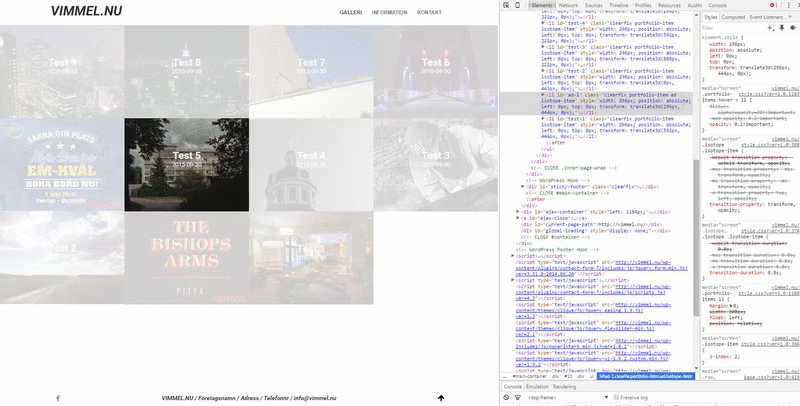Screen dimensions: 800x406
Task: Open Test 9 portfolio thumbnail
Action: pyautogui.click(x=62, y=71)
